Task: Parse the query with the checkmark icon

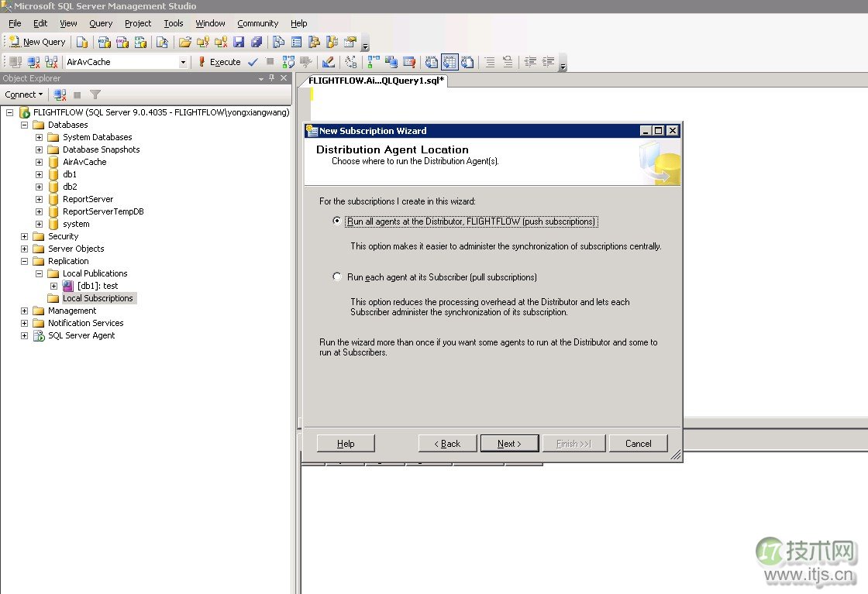Action: coord(253,62)
